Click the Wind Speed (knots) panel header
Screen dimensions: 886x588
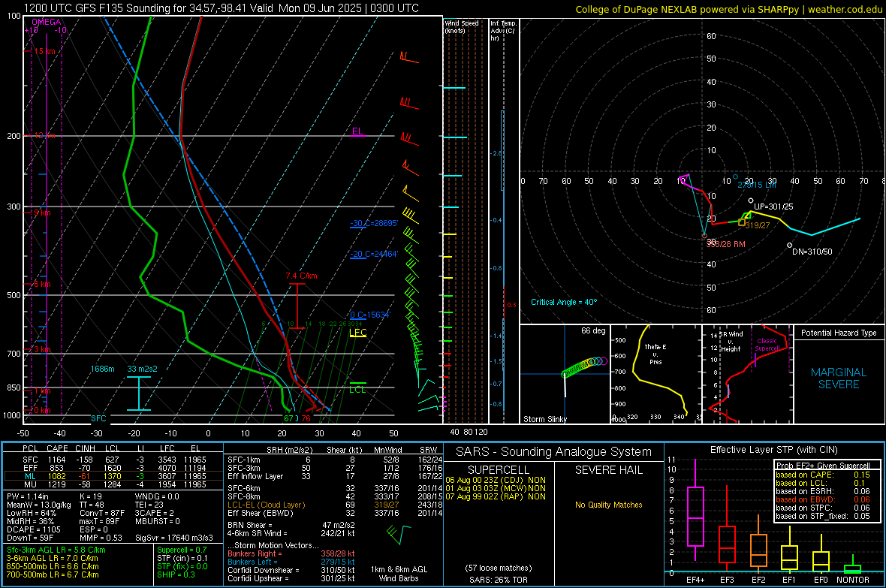461,26
